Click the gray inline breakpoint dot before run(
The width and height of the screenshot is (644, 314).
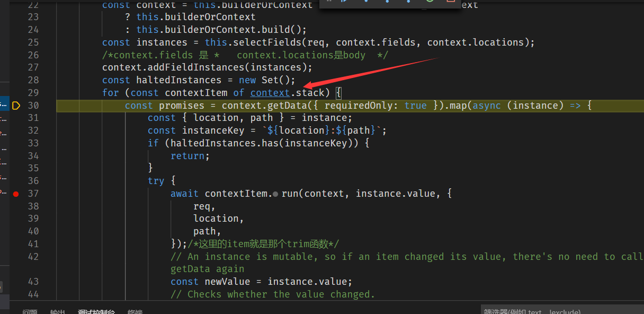(x=275, y=194)
